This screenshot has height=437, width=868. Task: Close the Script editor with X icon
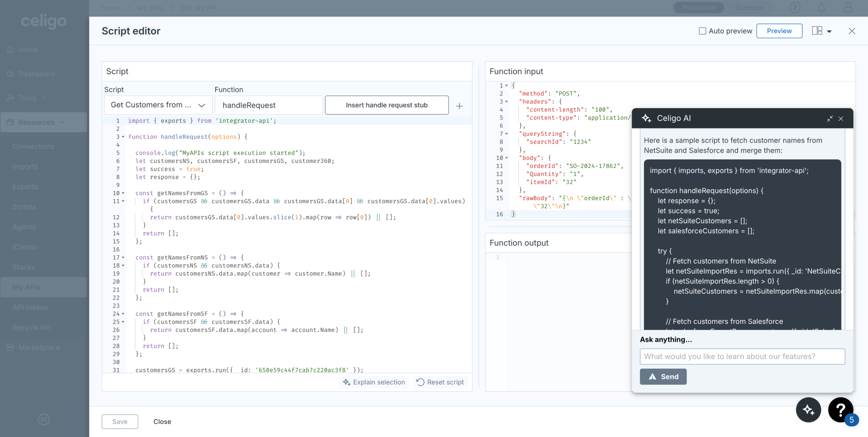click(x=851, y=31)
